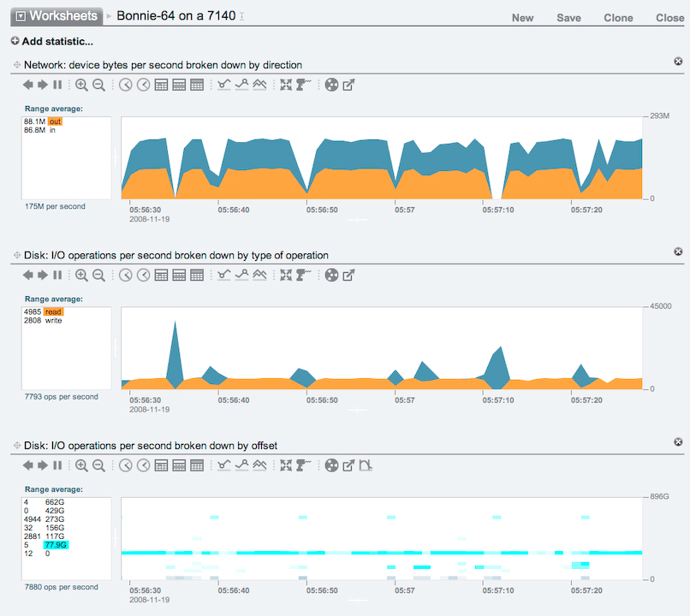
Task: Zoom in on the Network graph
Action: (81, 85)
